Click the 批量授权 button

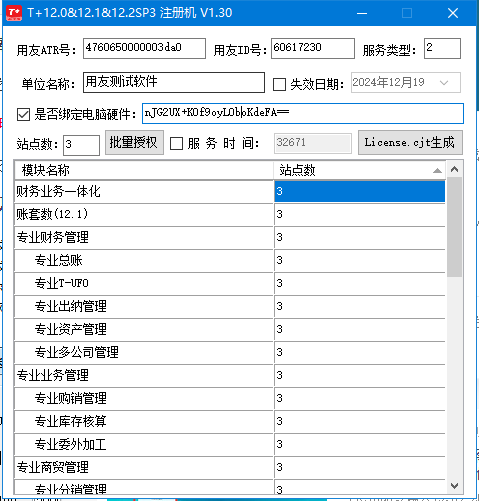[134, 143]
